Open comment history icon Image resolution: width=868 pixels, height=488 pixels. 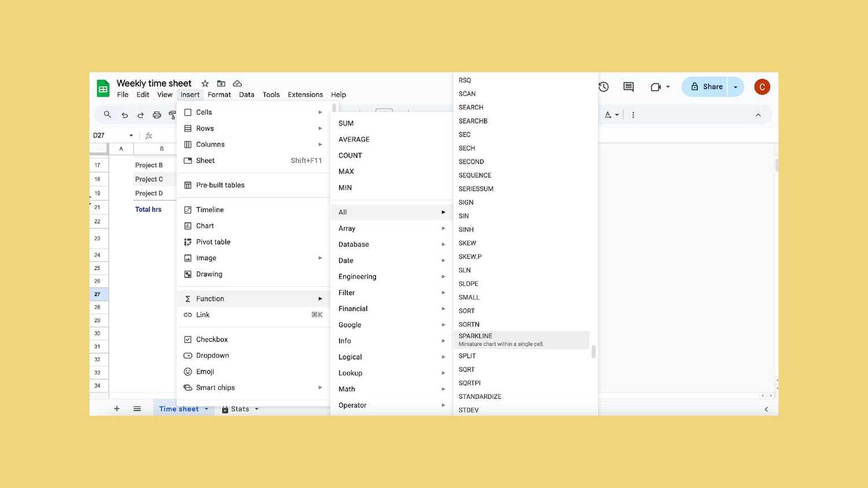click(627, 87)
